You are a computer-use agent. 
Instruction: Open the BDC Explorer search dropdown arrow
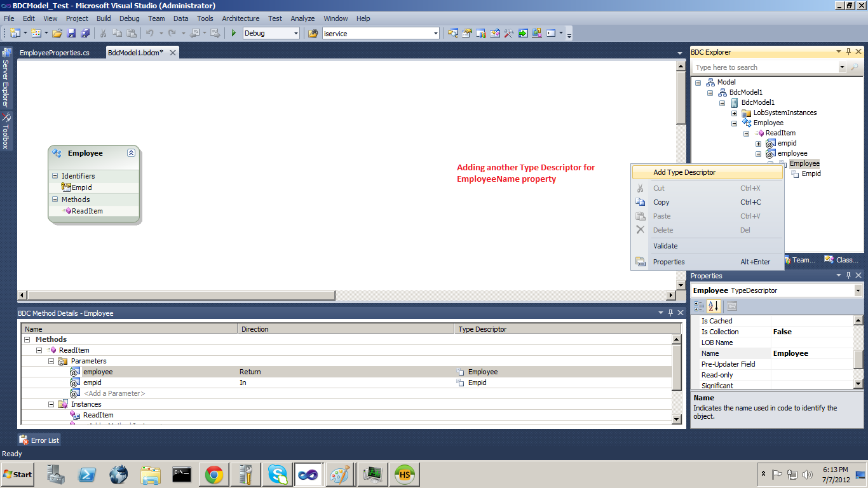point(843,67)
